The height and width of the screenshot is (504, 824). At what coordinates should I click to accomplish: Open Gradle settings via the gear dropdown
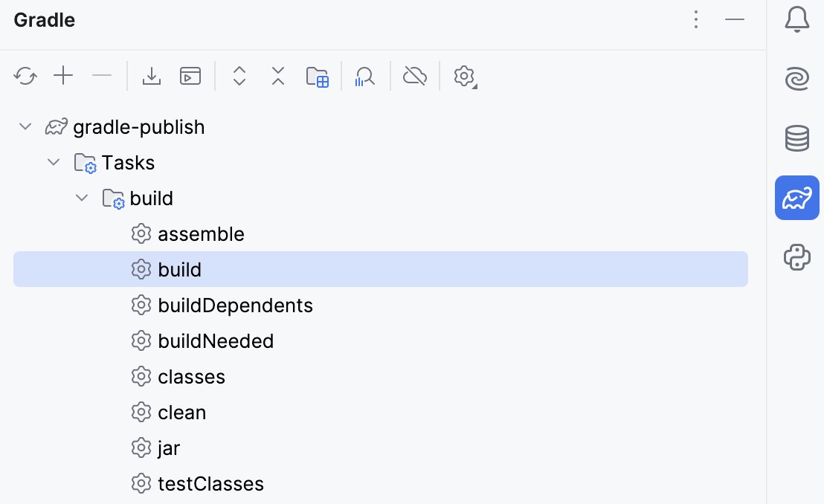(x=464, y=75)
